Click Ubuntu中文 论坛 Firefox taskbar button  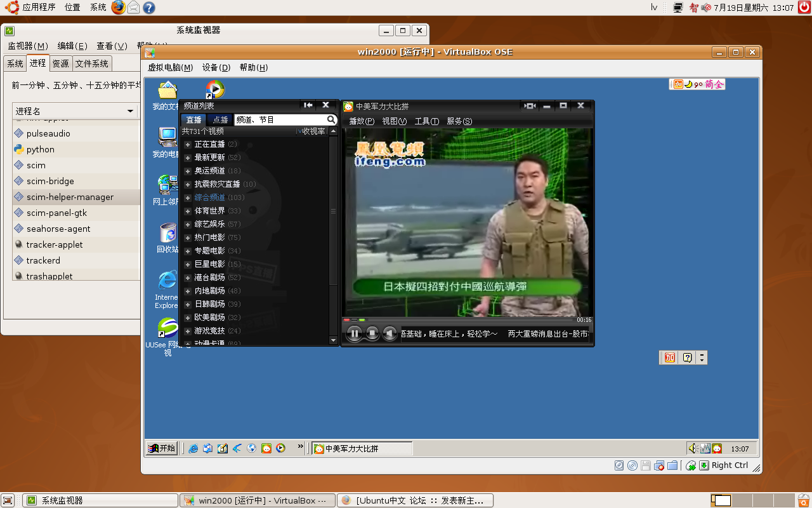pyautogui.click(x=416, y=500)
